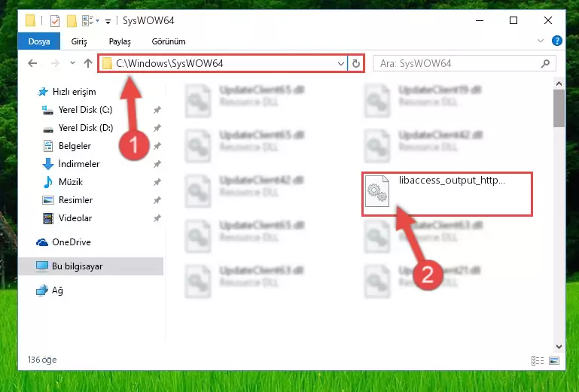Click the pin icon next to Resimler
This screenshot has height=392, width=579.
click(157, 200)
